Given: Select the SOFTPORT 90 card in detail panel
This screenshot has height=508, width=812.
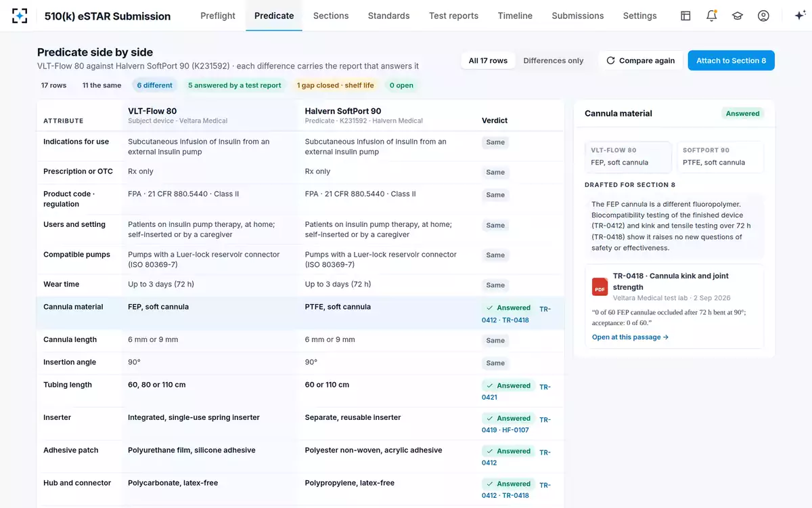Looking at the screenshot, I should (720, 156).
